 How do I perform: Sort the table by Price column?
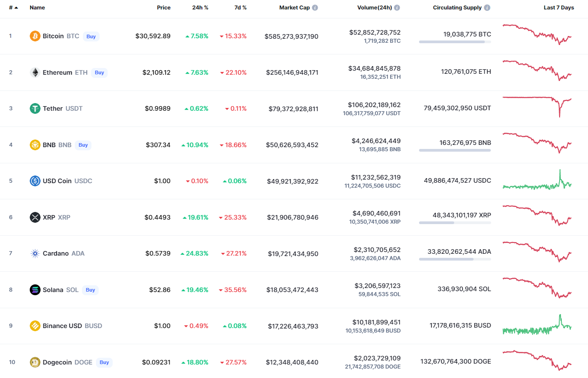(x=164, y=8)
